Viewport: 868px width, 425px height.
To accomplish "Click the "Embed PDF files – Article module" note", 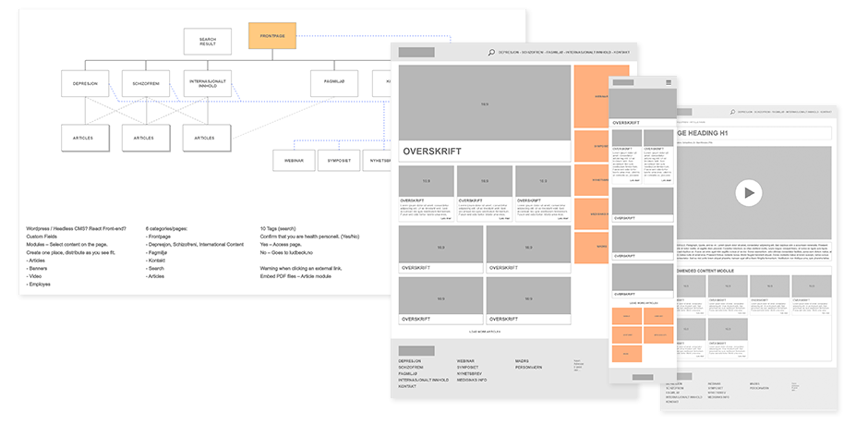I will 296,276.
